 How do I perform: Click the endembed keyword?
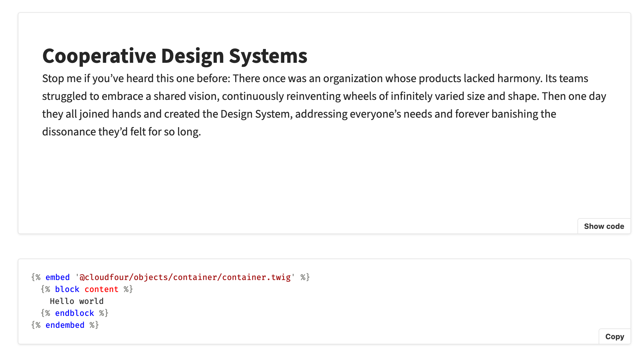(x=65, y=325)
